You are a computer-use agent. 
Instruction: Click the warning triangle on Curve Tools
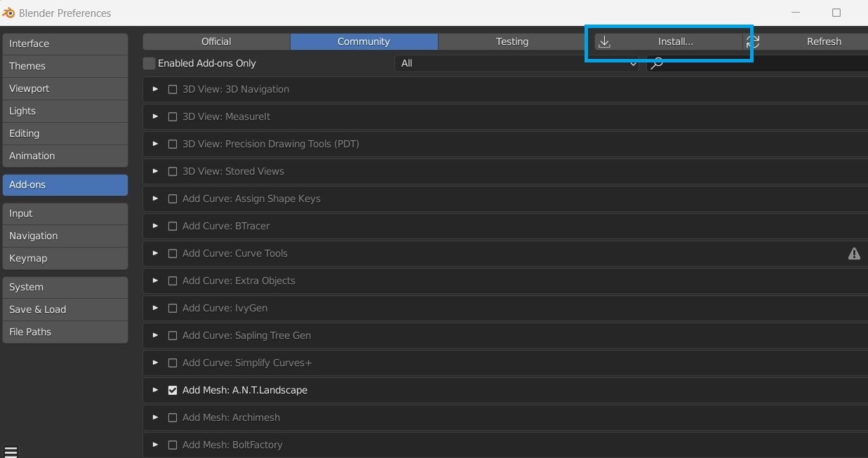click(854, 254)
